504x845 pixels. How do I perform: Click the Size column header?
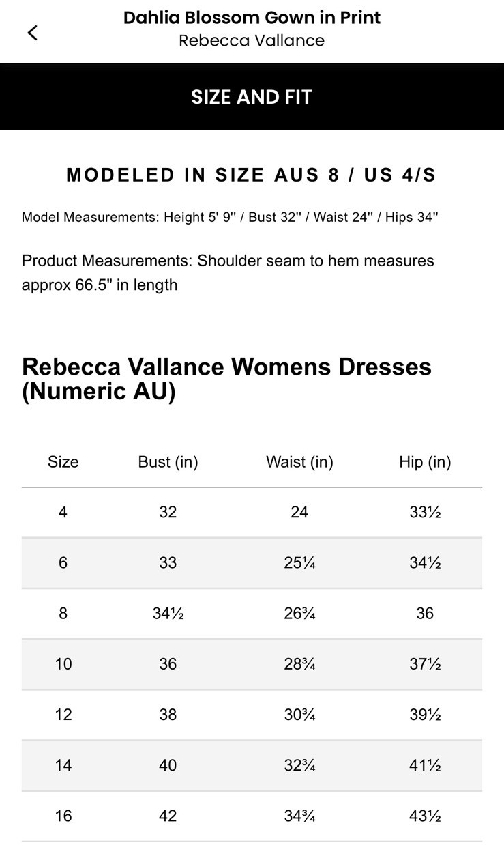63,462
